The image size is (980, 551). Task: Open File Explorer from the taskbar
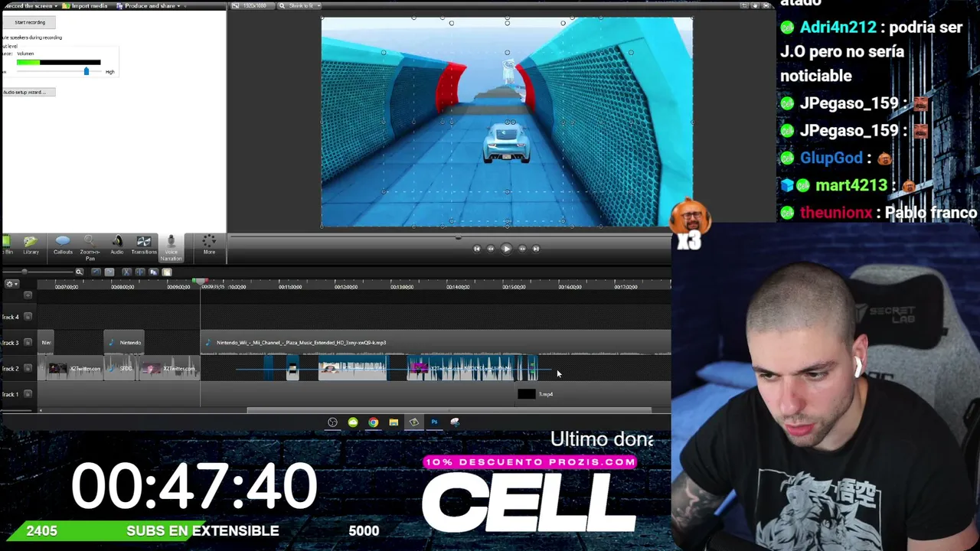point(394,422)
